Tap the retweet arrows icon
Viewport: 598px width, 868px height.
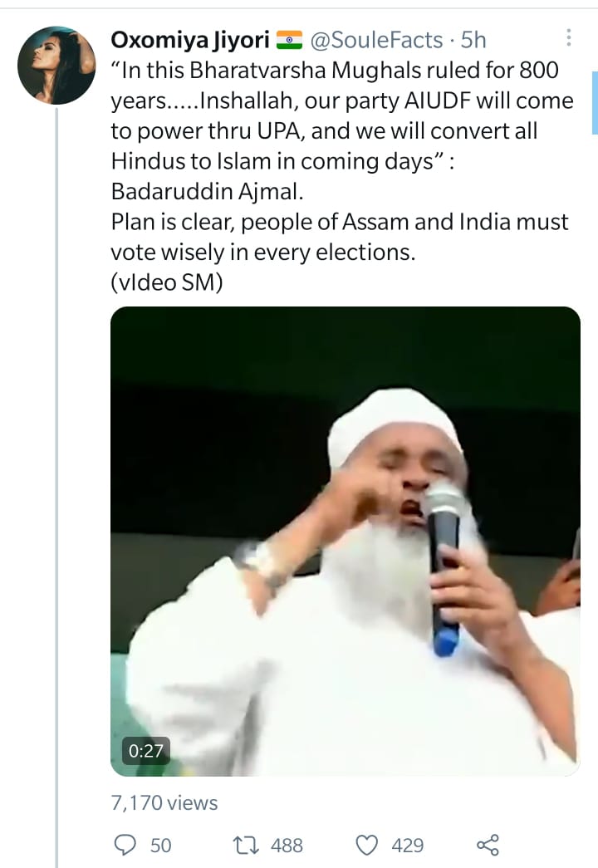tap(245, 846)
